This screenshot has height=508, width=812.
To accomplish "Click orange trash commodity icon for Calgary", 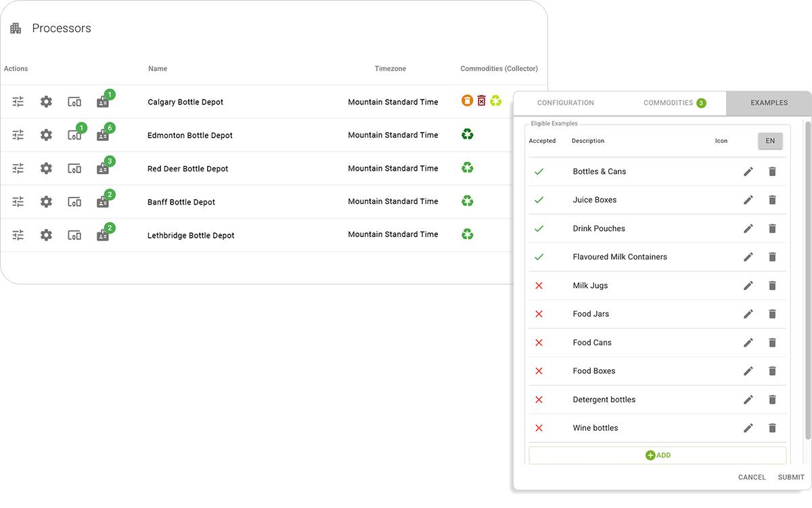I will [467, 101].
